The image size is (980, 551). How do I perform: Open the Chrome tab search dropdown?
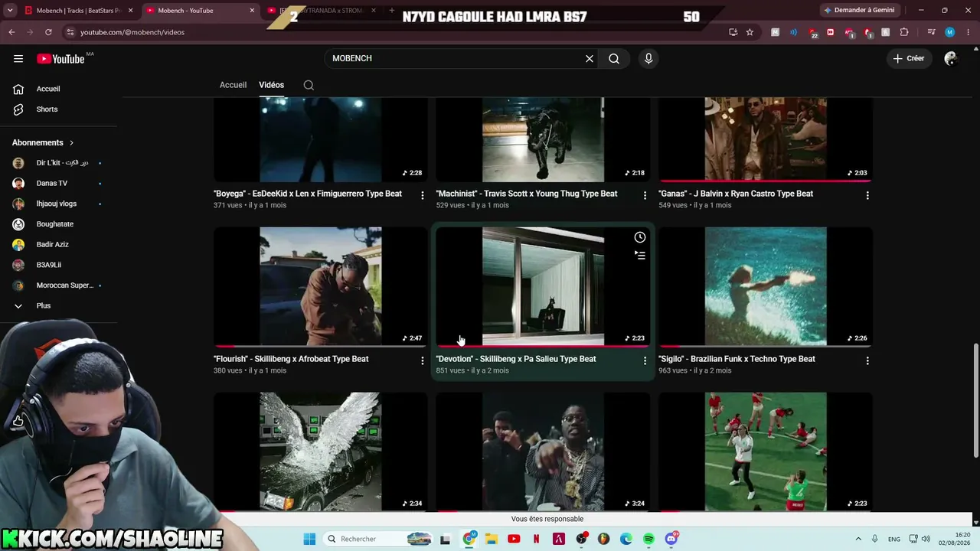(x=10, y=11)
